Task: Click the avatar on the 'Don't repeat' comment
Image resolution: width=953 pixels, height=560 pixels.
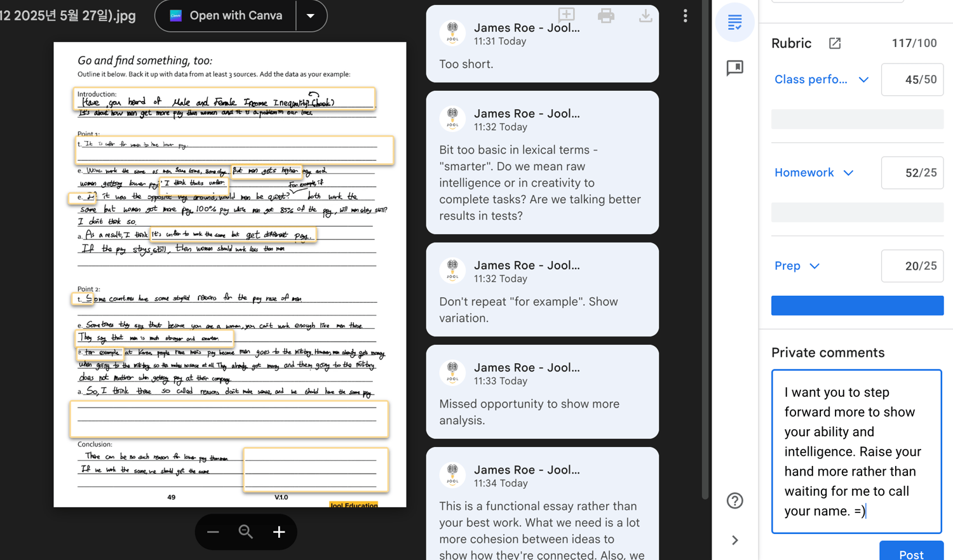Action: pos(452,270)
